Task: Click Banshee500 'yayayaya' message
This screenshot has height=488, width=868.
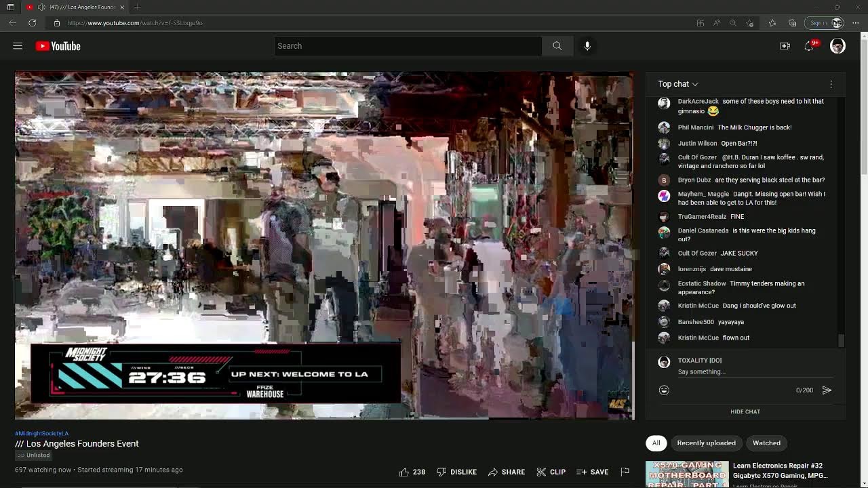Action: pos(731,322)
